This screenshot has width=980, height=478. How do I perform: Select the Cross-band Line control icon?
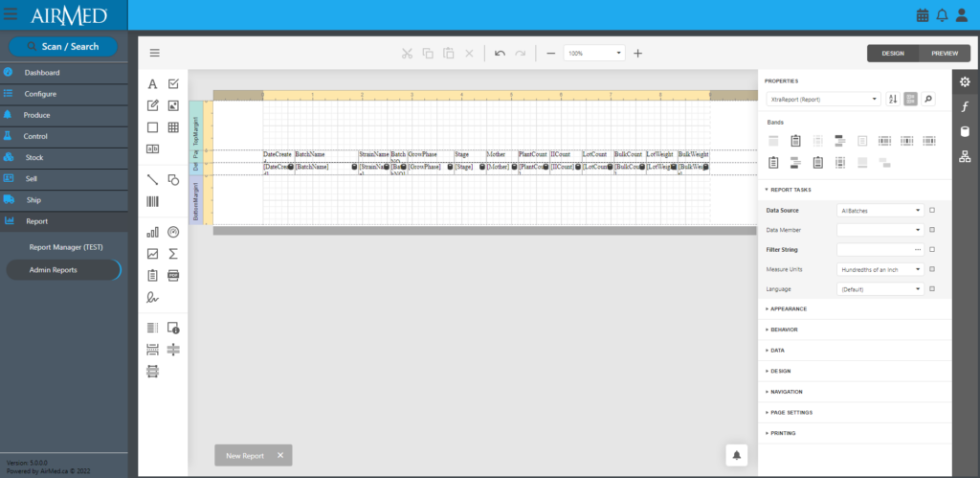click(x=174, y=349)
